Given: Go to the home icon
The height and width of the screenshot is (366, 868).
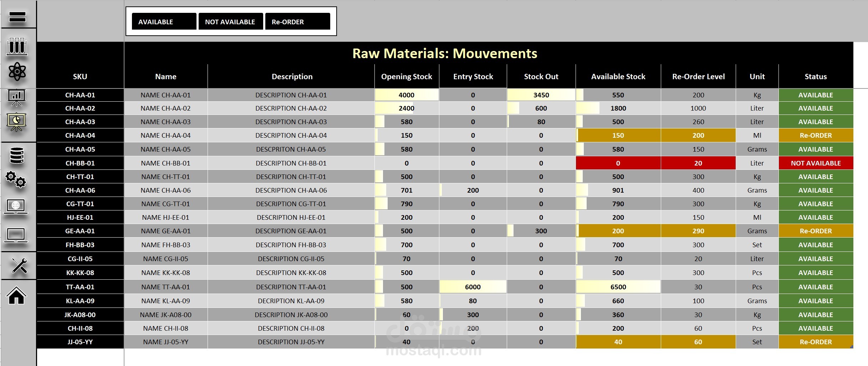Looking at the screenshot, I should pos(16,295).
